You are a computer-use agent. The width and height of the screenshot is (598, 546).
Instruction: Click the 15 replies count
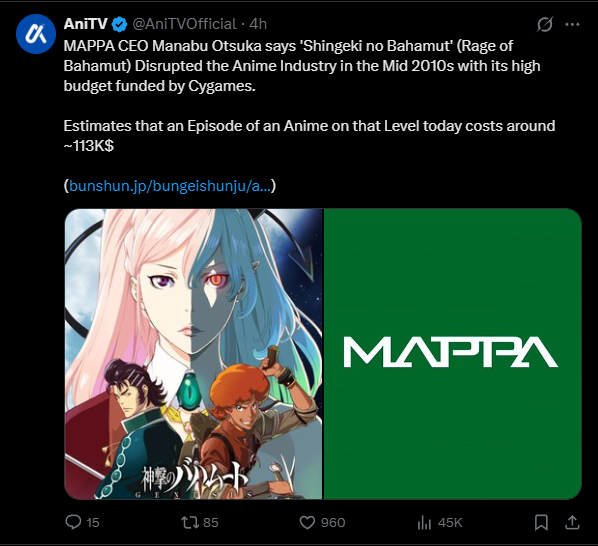pyautogui.click(x=93, y=522)
